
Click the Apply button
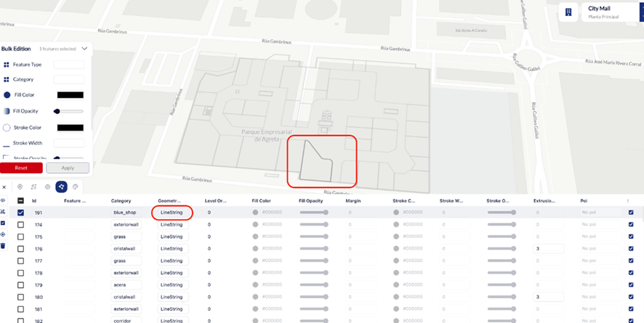pyautogui.click(x=68, y=168)
